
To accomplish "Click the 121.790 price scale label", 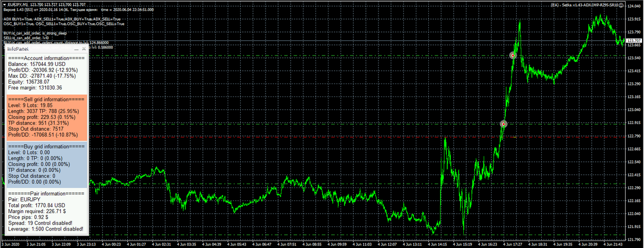I will [x=634, y=239].
